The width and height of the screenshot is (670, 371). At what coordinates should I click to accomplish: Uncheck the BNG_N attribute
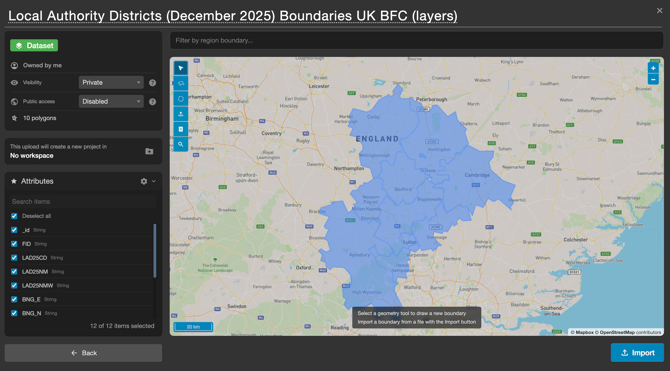coord(14,313)
